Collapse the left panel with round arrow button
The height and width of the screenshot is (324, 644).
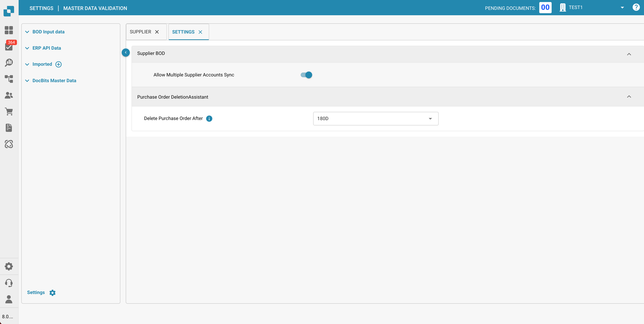(126, 53)
